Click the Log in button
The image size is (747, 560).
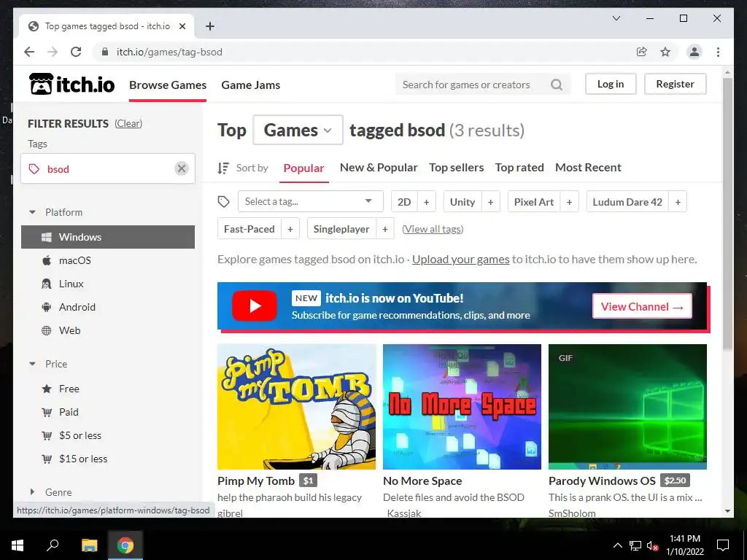point(611,84)
